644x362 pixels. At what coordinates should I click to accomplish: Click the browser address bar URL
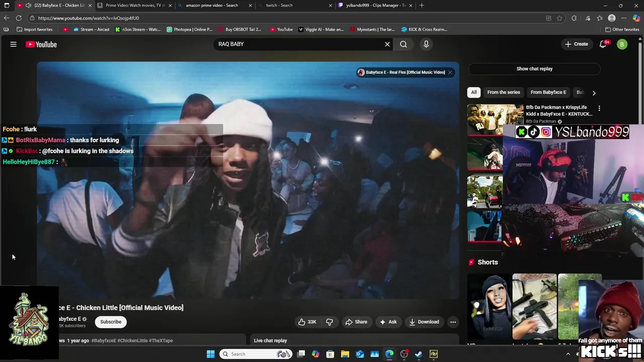coord(88,18)
